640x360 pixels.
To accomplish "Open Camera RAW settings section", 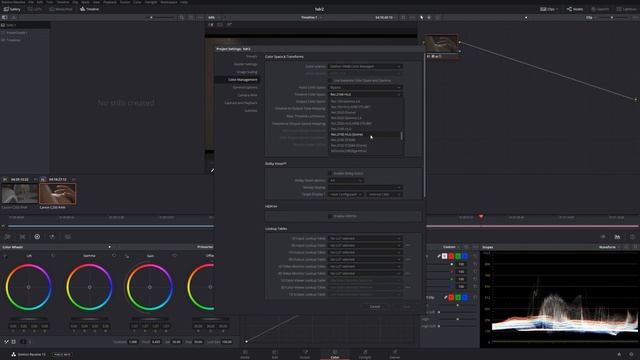I will tap(247, 95).
